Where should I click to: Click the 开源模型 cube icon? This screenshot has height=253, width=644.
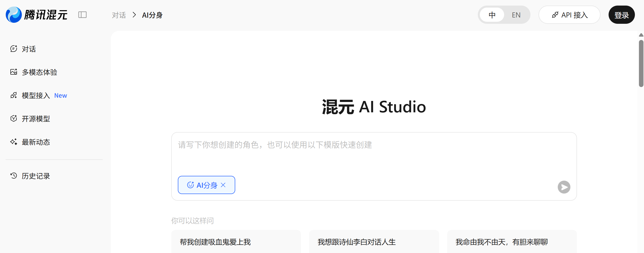tap(14, 118)
